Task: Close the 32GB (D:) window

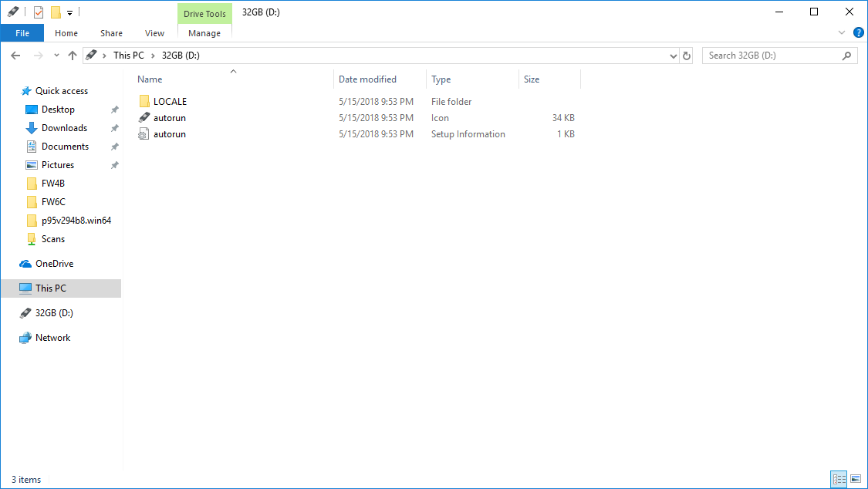Action: (849, 12)
